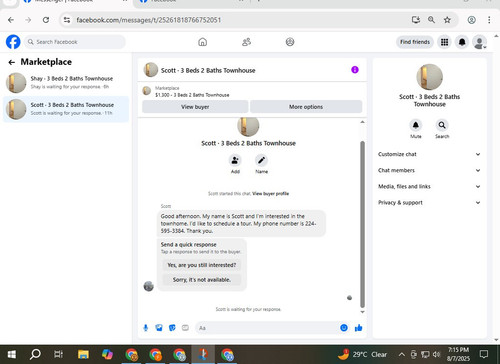The image size is (500, 364).
Task: Click the chat scrollbar up arrow
Action: click(362, 122)
